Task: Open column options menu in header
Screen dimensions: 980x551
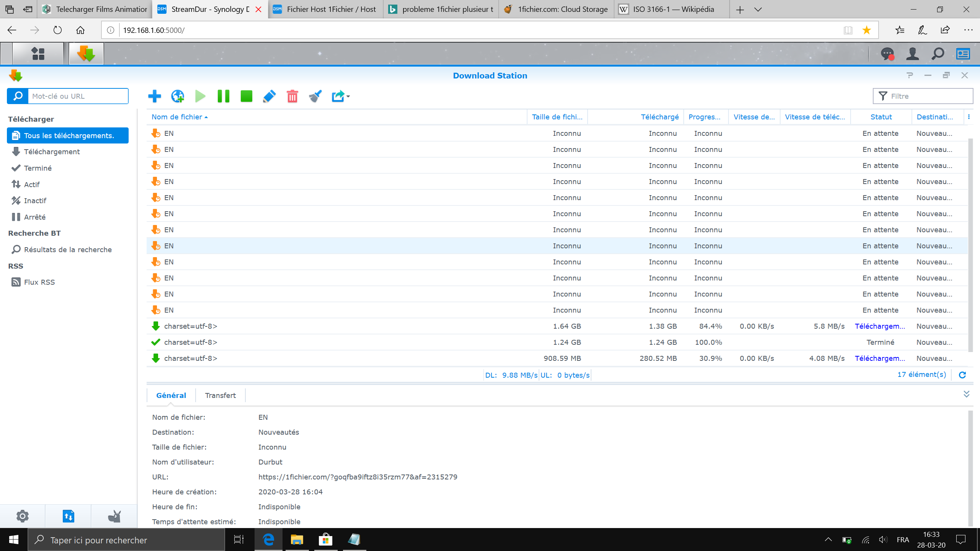Action: [x=969, y=117]
